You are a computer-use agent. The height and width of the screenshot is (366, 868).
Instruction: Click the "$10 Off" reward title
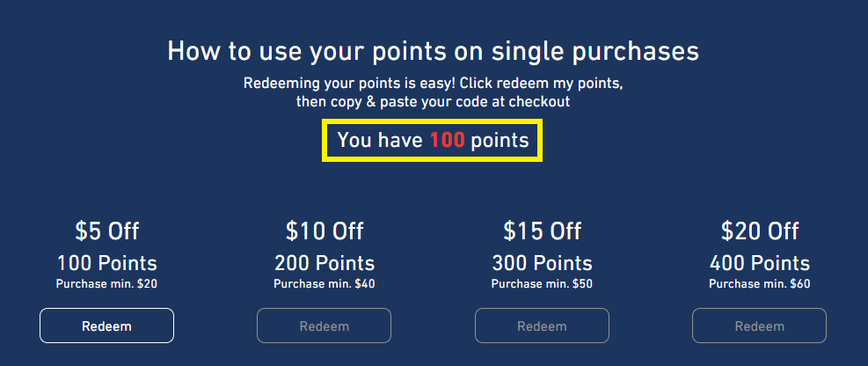tap(325, 231)
